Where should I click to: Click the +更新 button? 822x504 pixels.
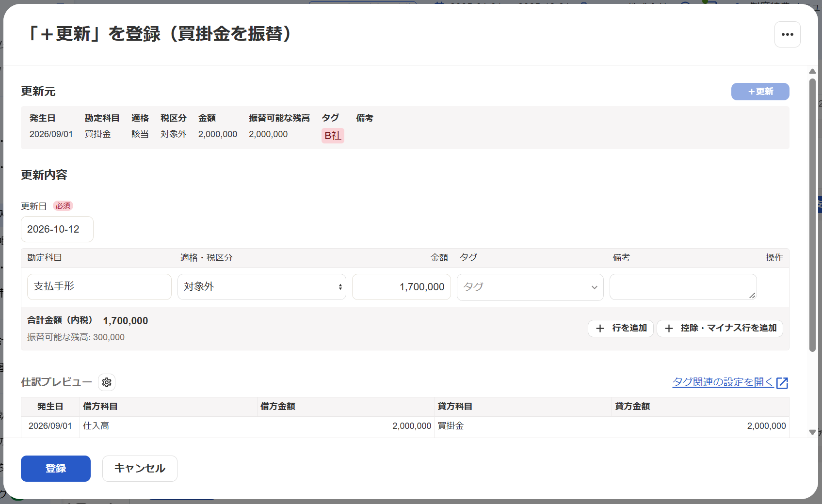[760, 92]
